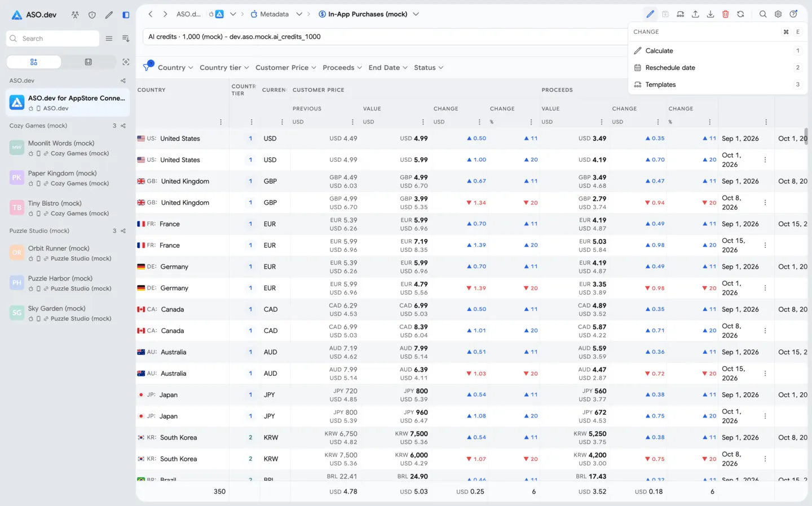Click the blue pencil Change toolbar icon
This screenshot has height=506, width=812.
tap(650, 14)
